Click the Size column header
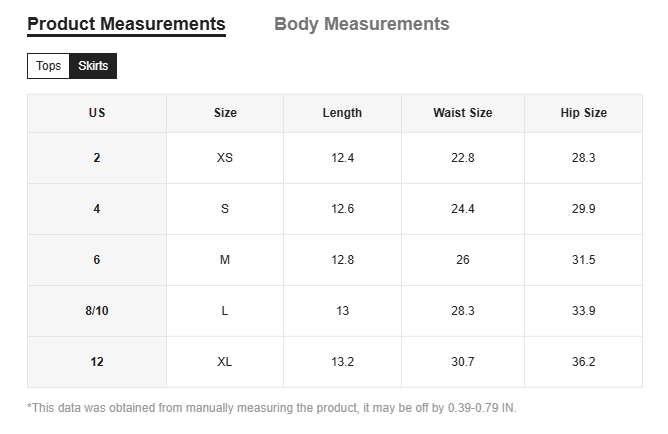Image resolution: width=668 pixels, height=434 pixels. 225,113
